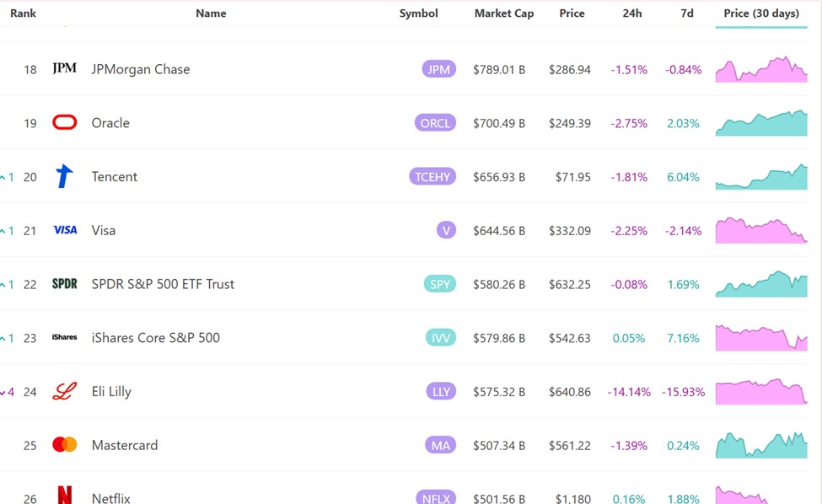Screen dimensions: 822x504
Task: Click the $71.95 price value
Action: [573, 177]
